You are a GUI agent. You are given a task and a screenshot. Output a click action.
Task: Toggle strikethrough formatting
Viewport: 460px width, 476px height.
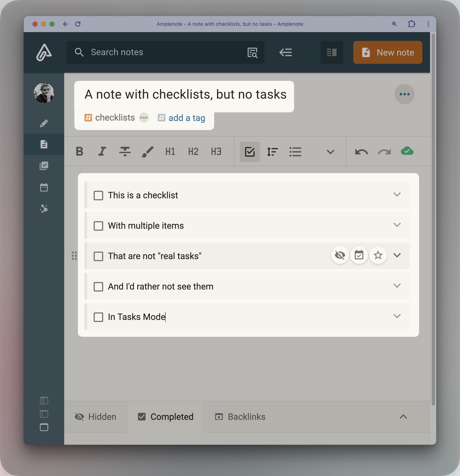125,152
